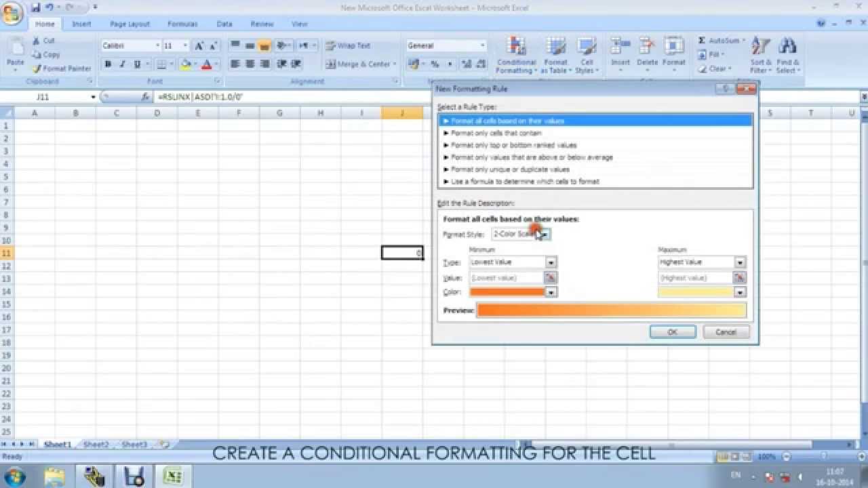
Task: Click the Paste icon in Clipboard
Action: [15, 47]
